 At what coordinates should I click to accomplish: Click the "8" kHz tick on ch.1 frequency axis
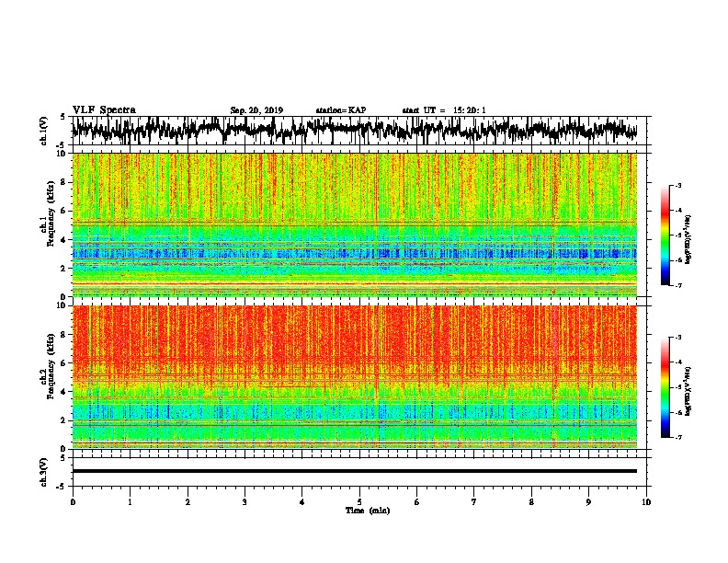tap(64, 182)
